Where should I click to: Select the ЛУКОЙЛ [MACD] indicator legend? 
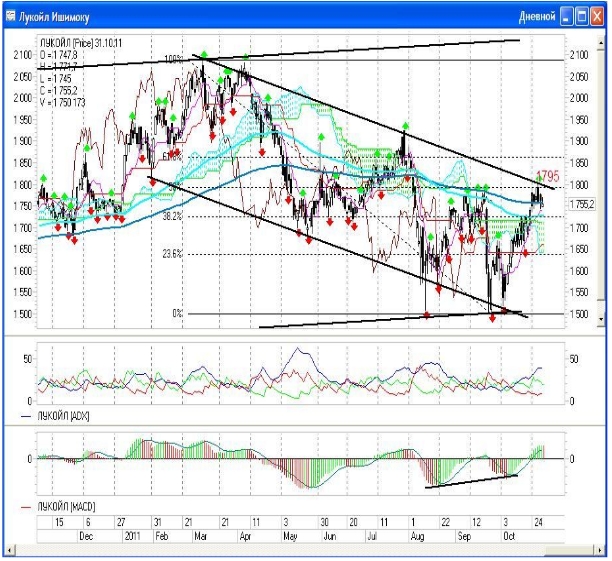[66, 507]
